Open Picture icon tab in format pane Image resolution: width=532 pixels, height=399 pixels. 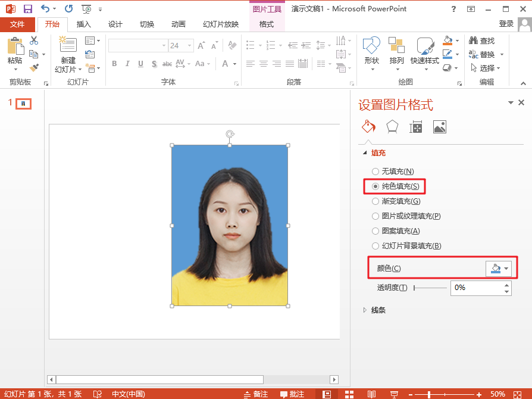point(440,127)
